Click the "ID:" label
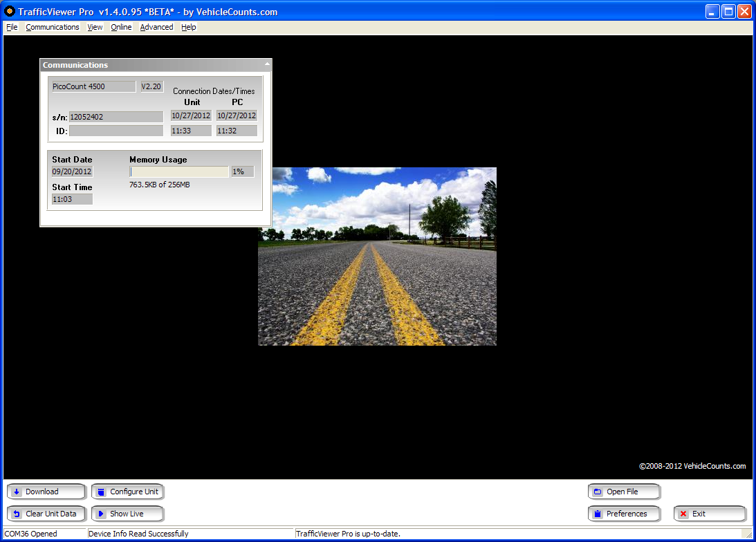This screenshot has height=542, width=756. (x=62, y=131)
